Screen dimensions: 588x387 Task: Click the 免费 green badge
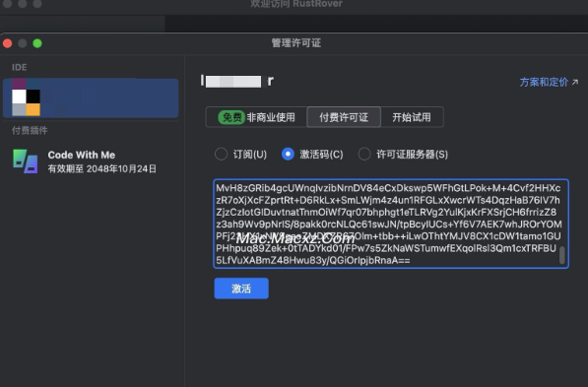pyautogui.click(x=231, y=117)
